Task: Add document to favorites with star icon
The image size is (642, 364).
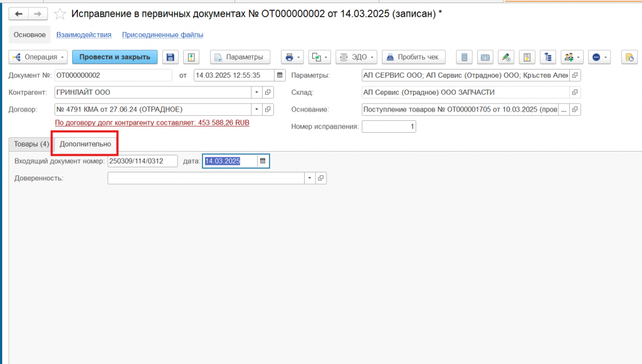Action: click(60, 14)
